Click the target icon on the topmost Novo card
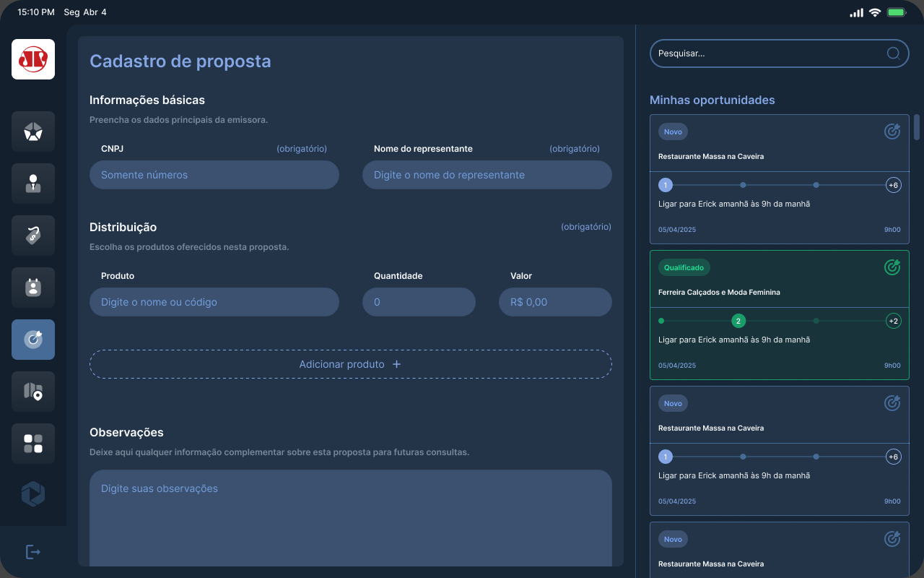The width and height of the screenshot is (924, 578). tap(892, 131)
